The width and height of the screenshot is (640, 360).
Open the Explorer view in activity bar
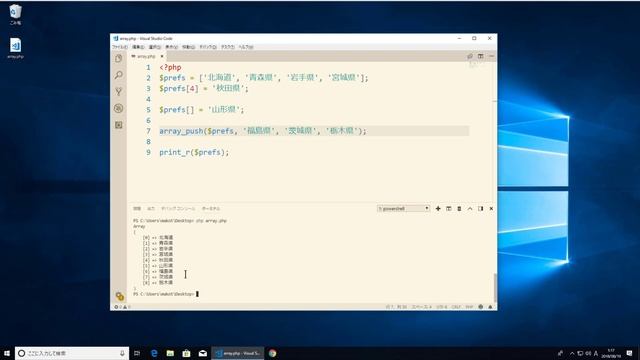click(119, 59)
